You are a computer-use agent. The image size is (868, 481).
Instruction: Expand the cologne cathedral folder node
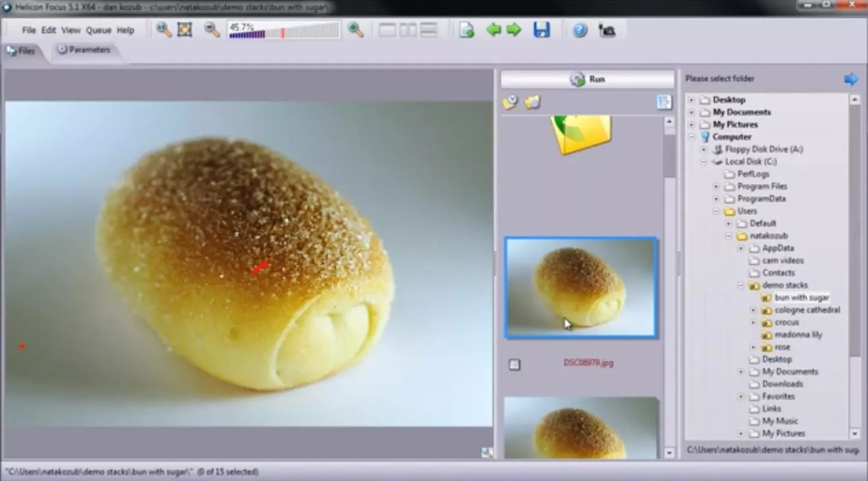[x=753, y=310]
